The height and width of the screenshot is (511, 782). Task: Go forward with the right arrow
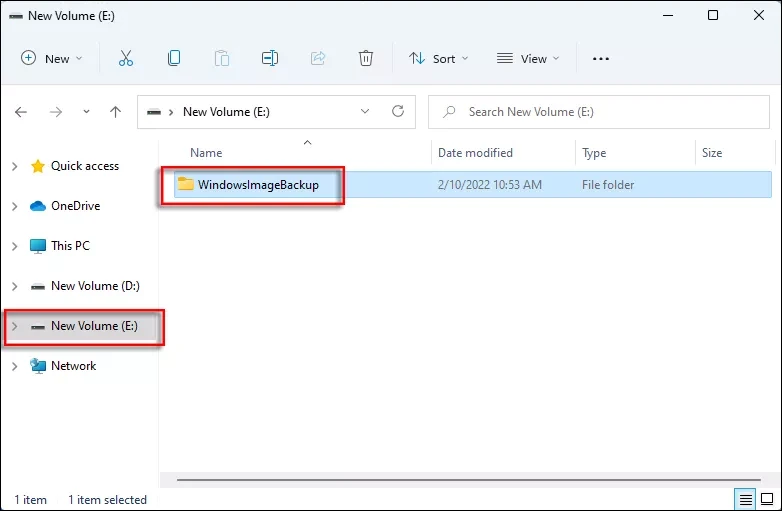coord(56,112)
